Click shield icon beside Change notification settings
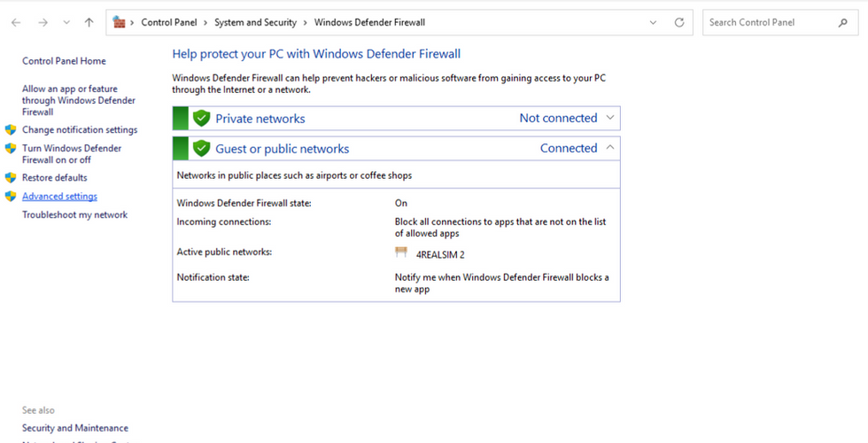 tap(11, 130)
